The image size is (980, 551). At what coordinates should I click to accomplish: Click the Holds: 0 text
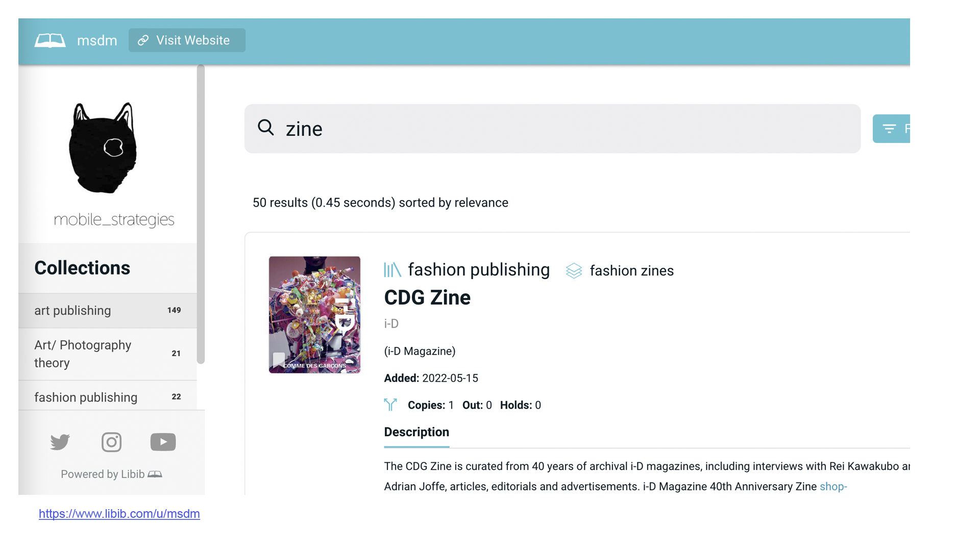click(x=521, y=405)
